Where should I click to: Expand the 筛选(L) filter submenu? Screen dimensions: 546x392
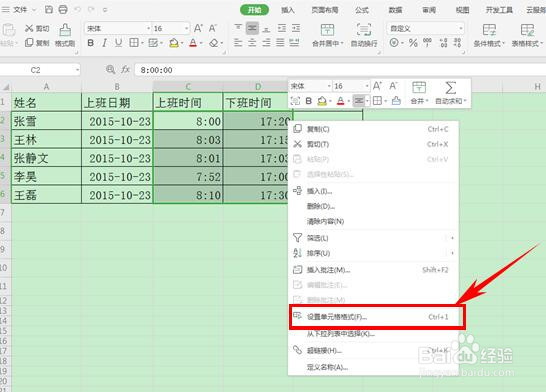click(373, 238)
